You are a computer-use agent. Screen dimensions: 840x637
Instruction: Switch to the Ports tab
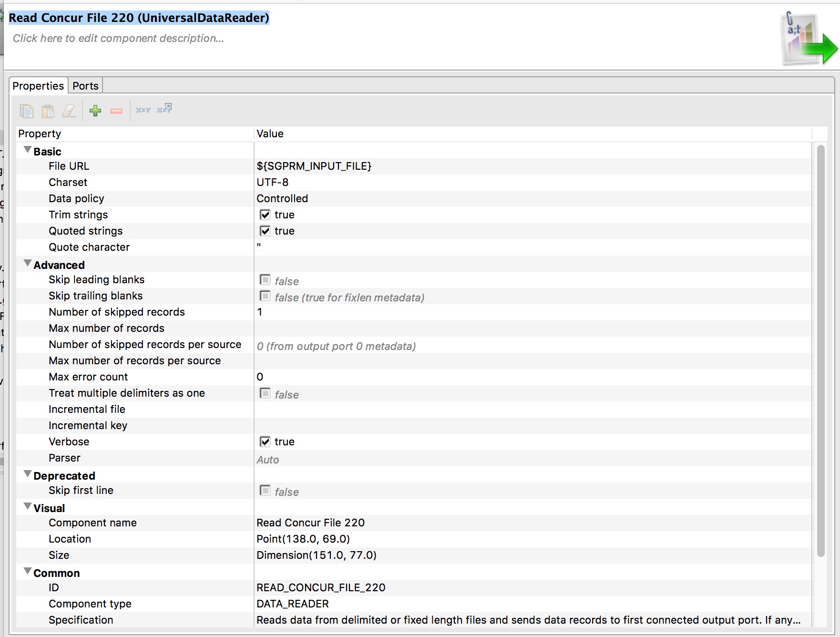85,85
